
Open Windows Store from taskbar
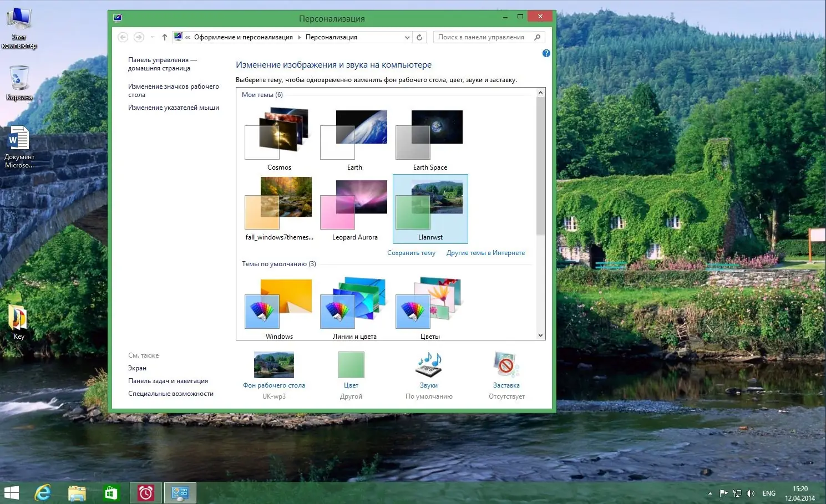point(111,493)
